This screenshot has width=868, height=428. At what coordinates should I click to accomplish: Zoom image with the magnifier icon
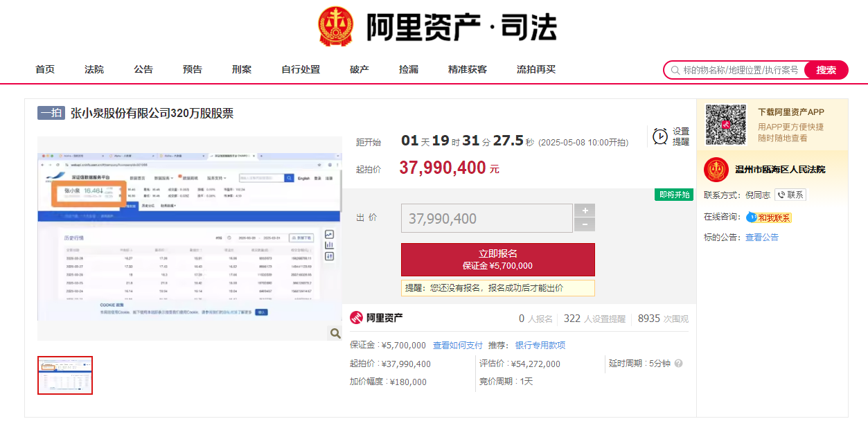(x=335, y=333)
